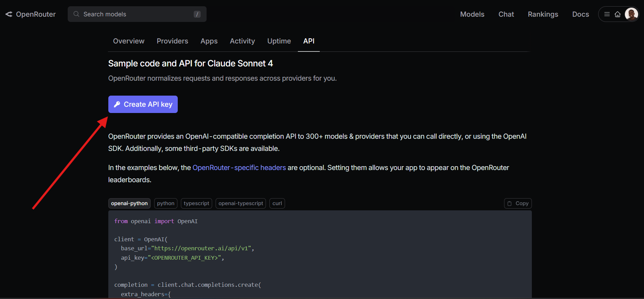This screenshot has width=644, height=299.
Task: Go to Rankings
Action: point(543,14)
